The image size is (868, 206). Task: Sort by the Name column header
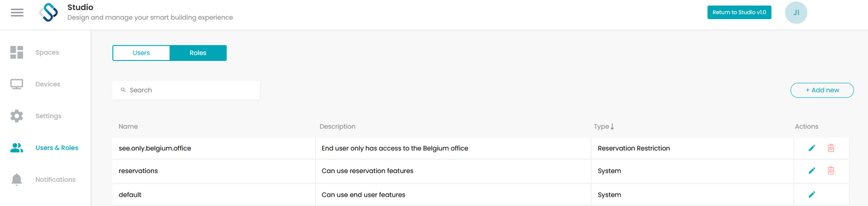128,127
